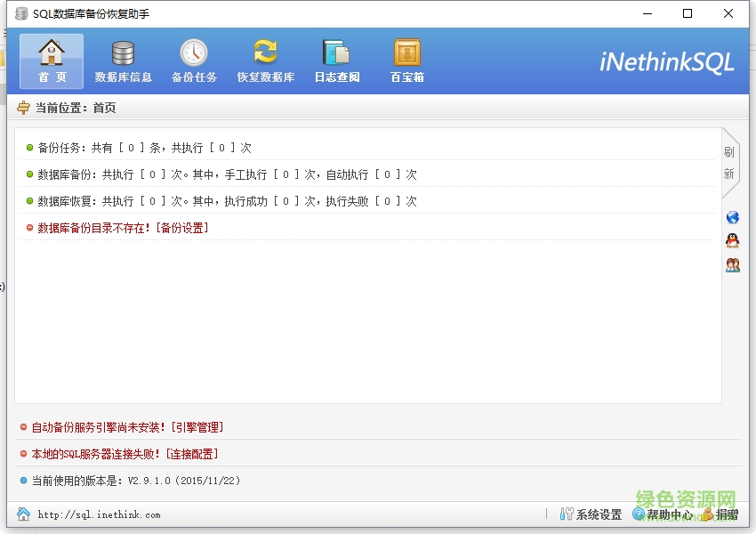Image resolution: width=756 pixels, height=534 pixels.
Task: Click the 捐赠 donate money-bag icon
Action: coord(724,514)
